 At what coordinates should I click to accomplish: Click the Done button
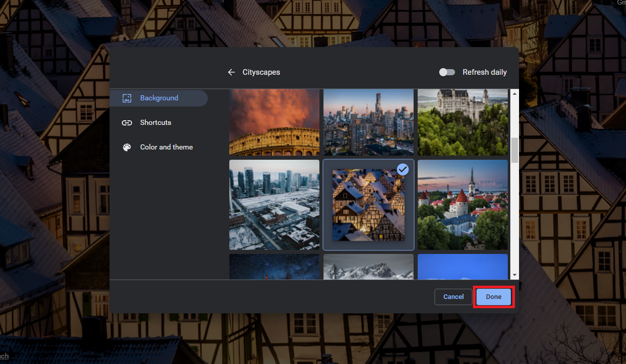[x=493, y=297]
